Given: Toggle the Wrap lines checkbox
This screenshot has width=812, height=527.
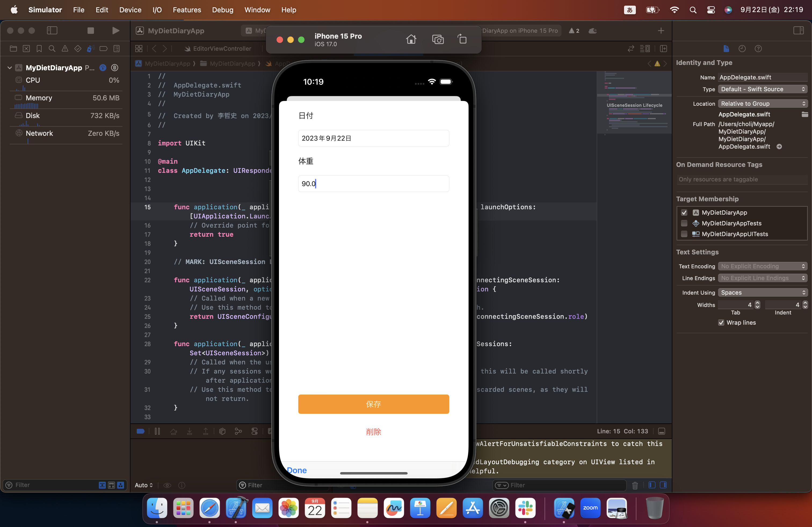Looking at the screenshot, I should pyautogui.click(x=721, y=323).
